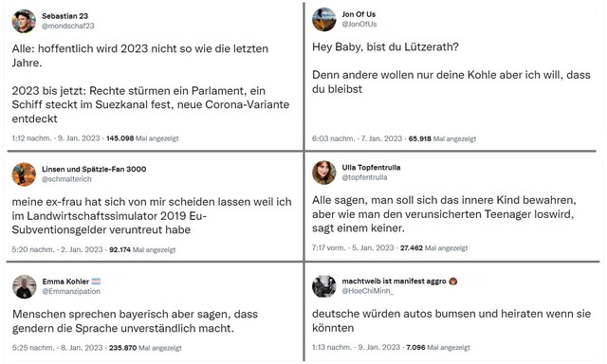Viewport: 607px width, 364px height.
Task: Click the machtweib ist manifest aggro avatar
Action: point(324,286)
